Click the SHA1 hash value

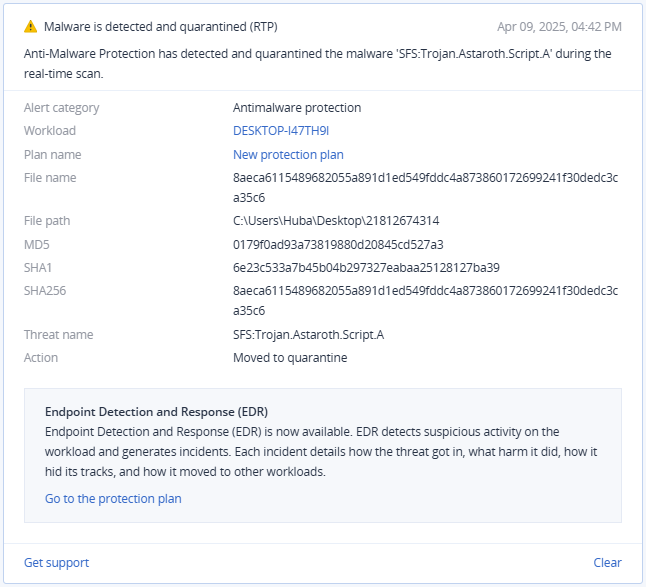point(366,268)
